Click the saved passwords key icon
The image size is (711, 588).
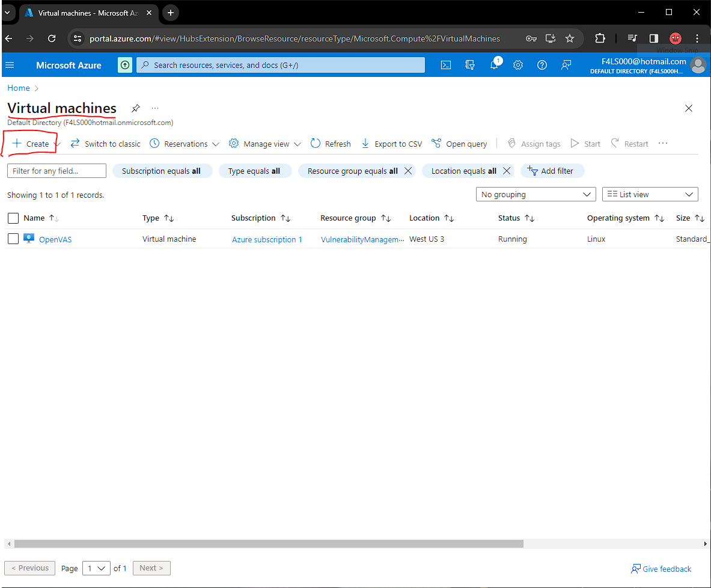(x=531, y=38)
